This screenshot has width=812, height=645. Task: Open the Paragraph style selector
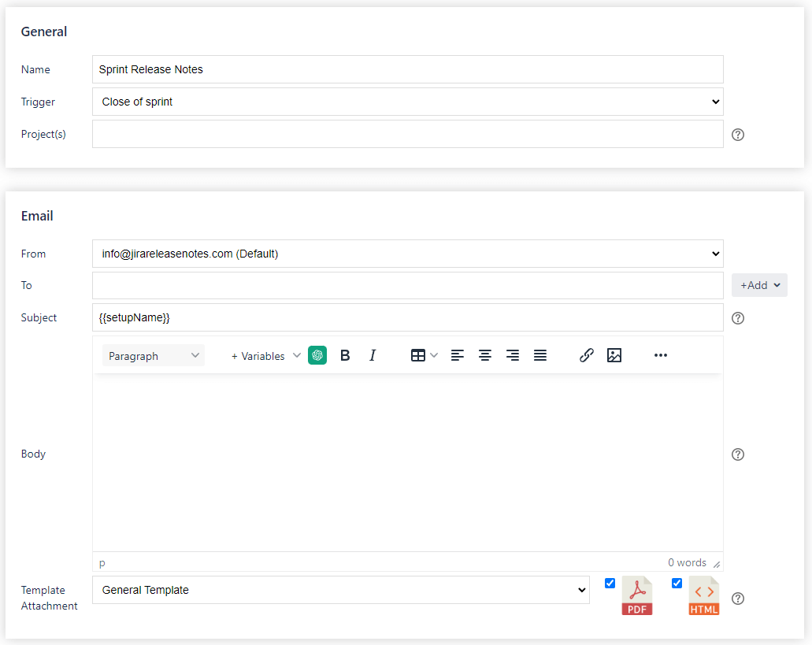(153, 355)
